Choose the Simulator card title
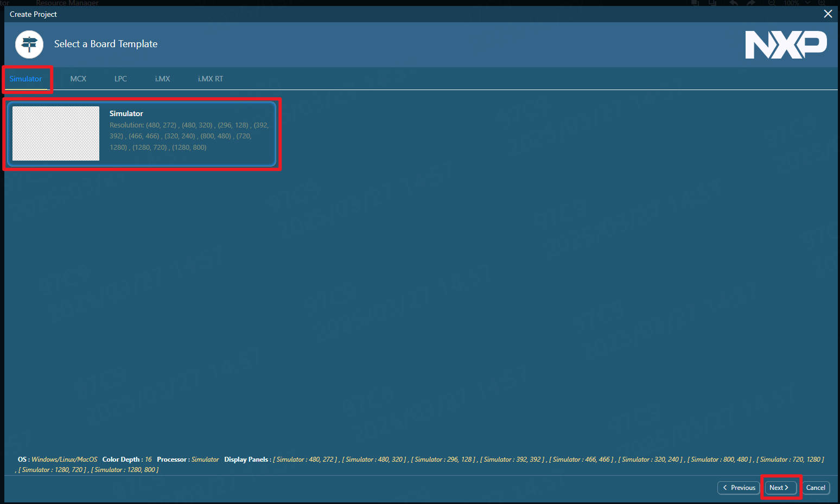This screenshot has width=840, height=504. point(126,113)
